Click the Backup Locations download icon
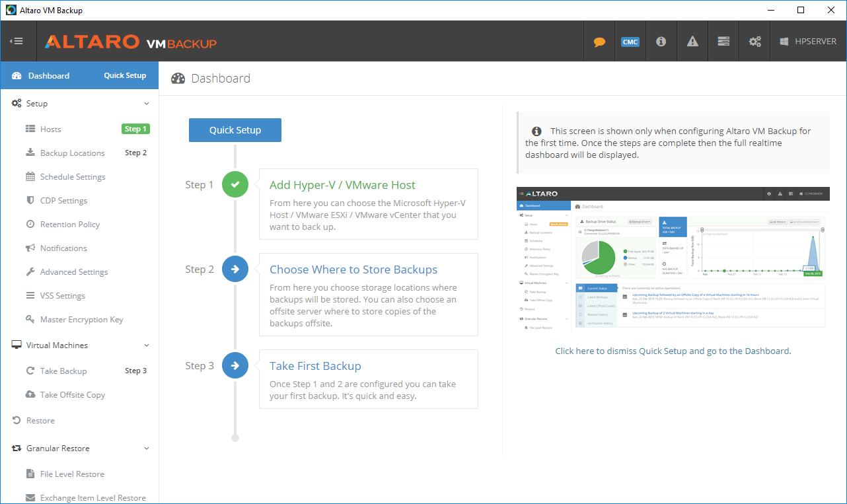The height and width of the screenshot is (504, 847). [x=30, y=153]
